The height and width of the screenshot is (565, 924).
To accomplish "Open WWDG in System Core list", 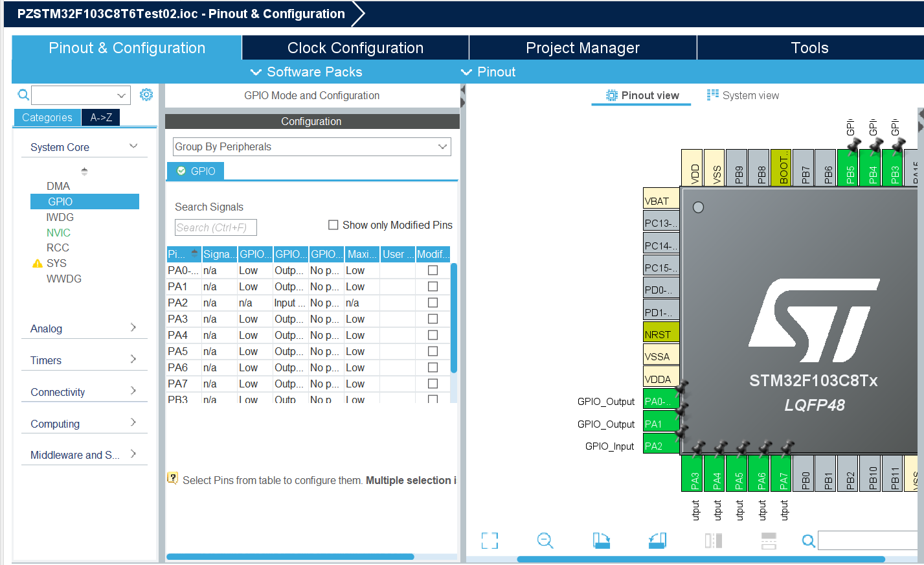I will click(x=64, y=279).
